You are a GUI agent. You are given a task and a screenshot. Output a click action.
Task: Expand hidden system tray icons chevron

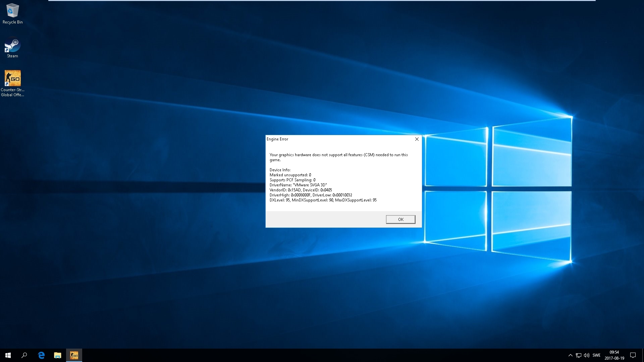coord(570,355)
